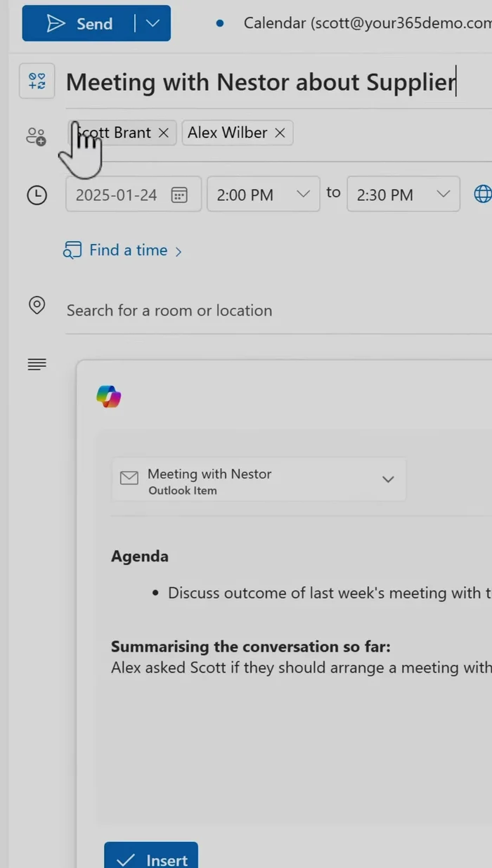Screen dimensions: 492x868
Task: Click the Send button
Action: click(78, 24)
